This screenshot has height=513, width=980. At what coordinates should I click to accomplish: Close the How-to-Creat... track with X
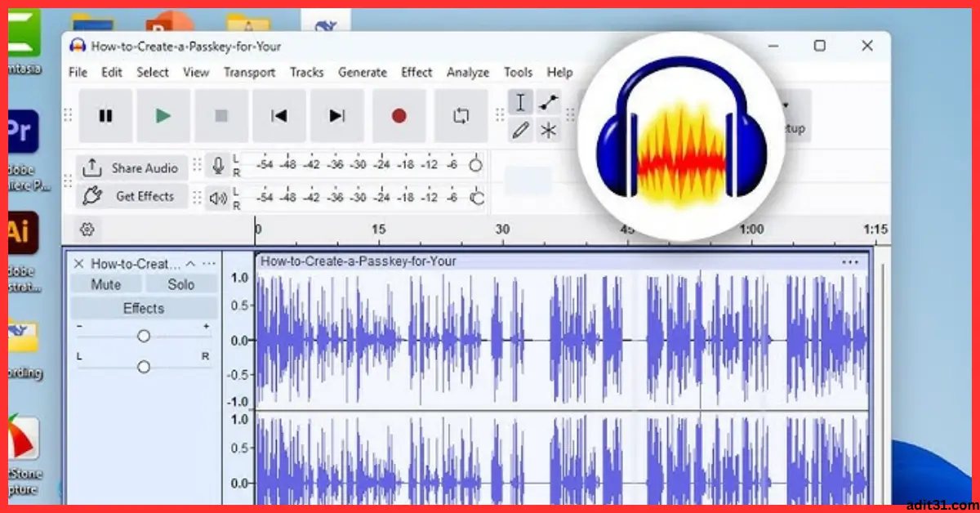tap(78, 263)
